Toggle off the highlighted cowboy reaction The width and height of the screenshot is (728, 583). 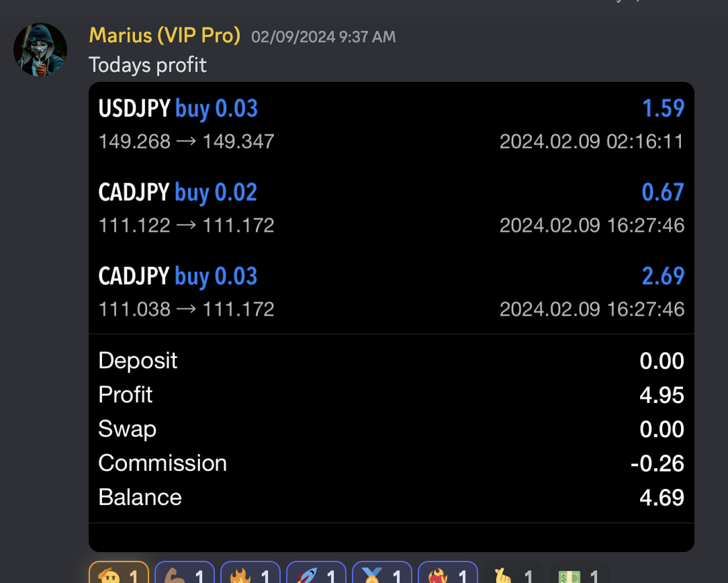(118, 576)
